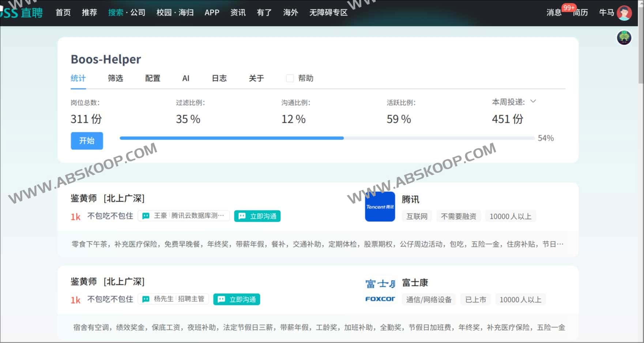Switch to the 筛选 tab
The image size is (644, 343).
115,78
